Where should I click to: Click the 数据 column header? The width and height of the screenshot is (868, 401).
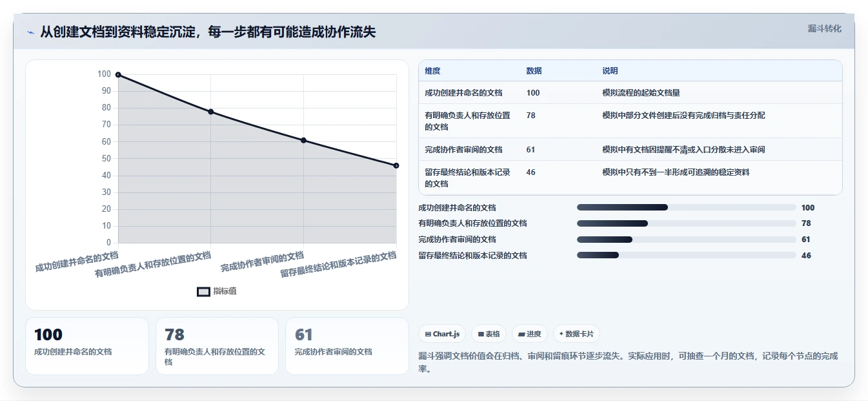534,71
